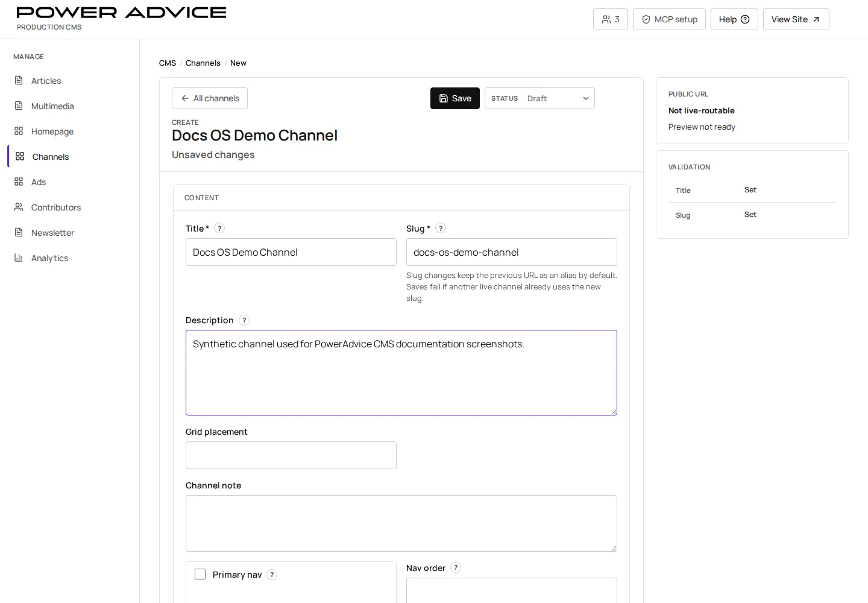
Task: Click the Channels breadcrumb link
Action: (203, 63)
